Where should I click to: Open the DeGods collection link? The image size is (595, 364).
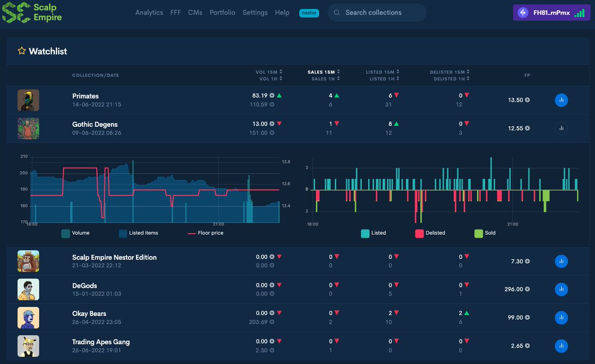[x=84, y=286]
